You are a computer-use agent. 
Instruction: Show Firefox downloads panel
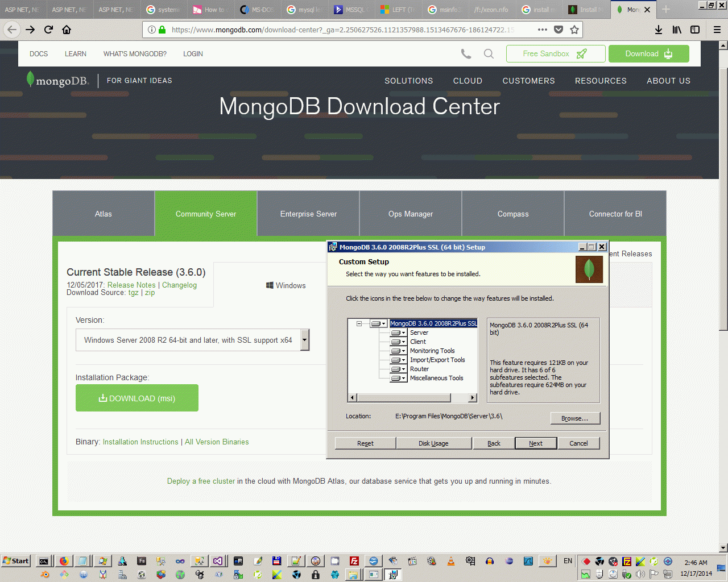tap(659, 30)
